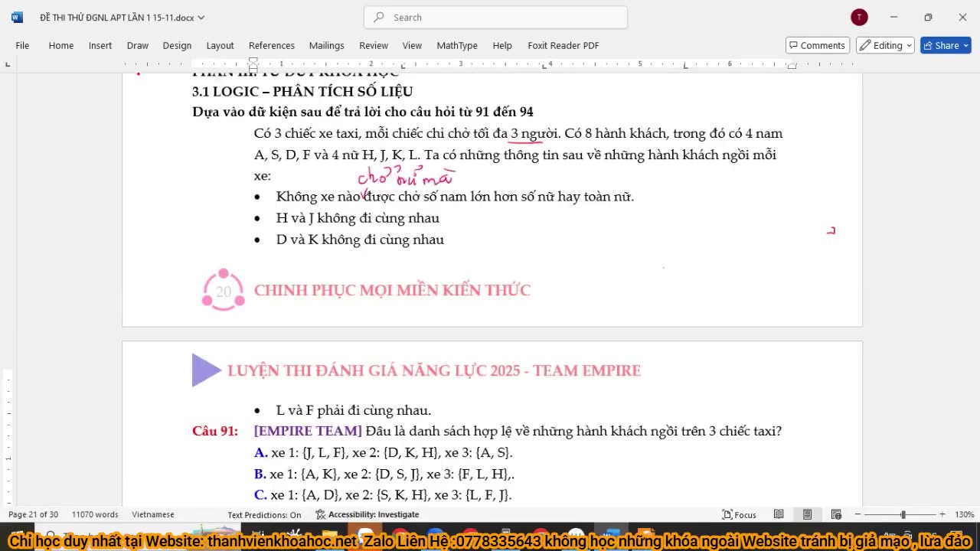This screenshot has height=551, width=980.
Task: Switch to Read Mode view
Action: (x=779, y=514)
